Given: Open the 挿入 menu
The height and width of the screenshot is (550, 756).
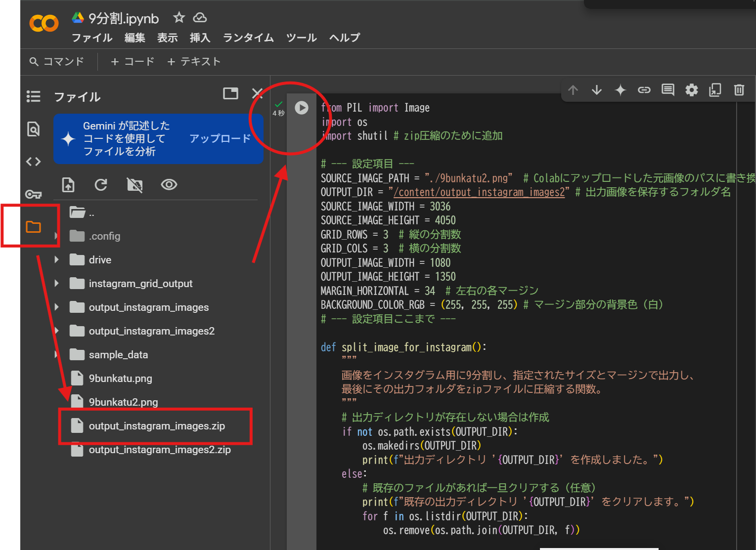Looking at the screenshot, I should click(200, 38).
